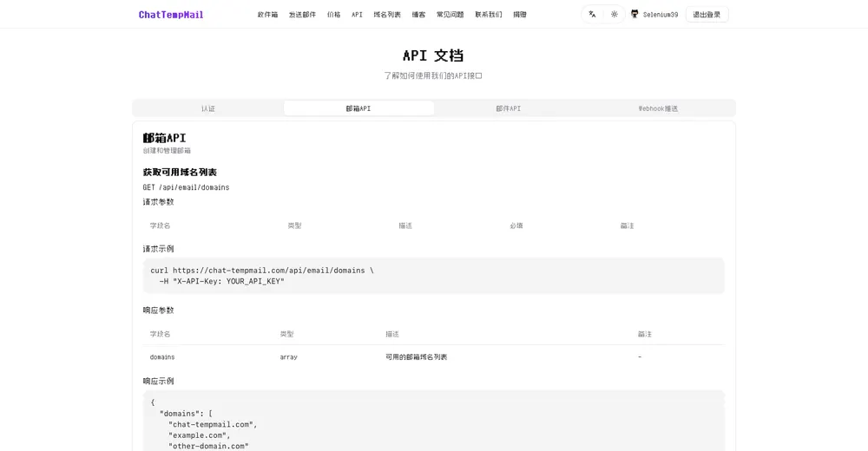Open the language switcher icon
Image resolution: width=868 pixels, height=451 pixels.
(592, 15)
